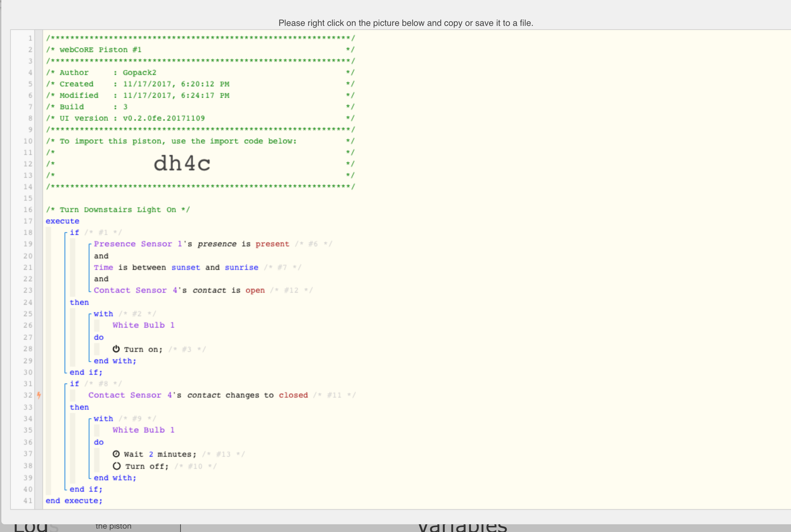Image resolution: width=791 pixels, height=532 pixels.
Task: Click the 'closed' value on line 32
Action: [x=293, y=395]
